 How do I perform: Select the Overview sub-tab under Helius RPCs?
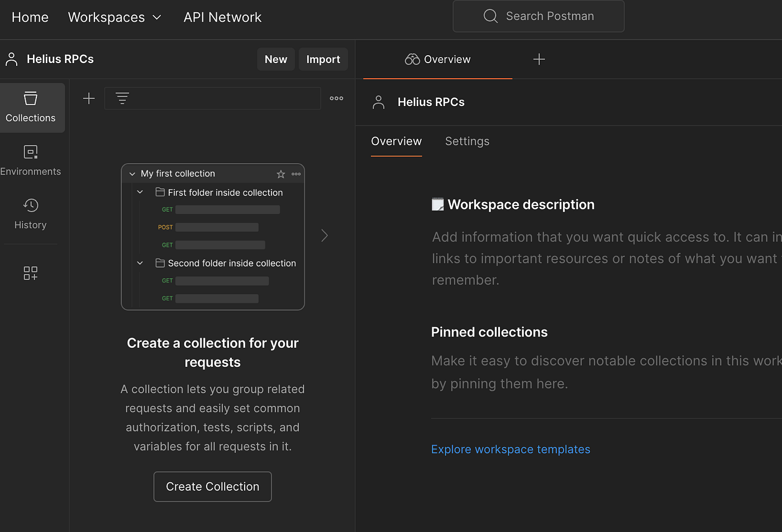(x=397, y=141)
